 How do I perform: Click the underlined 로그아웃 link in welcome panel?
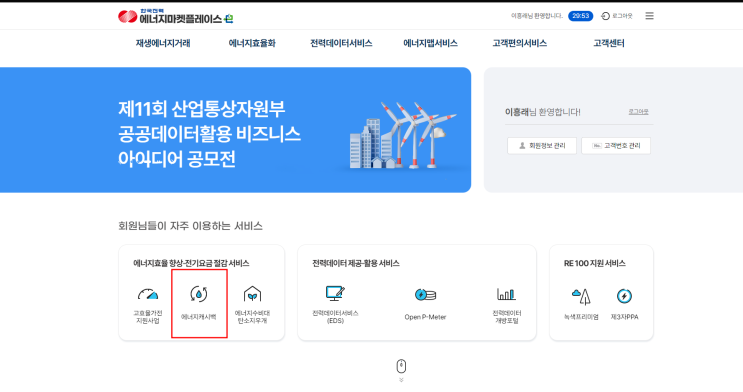coord(638,112)
